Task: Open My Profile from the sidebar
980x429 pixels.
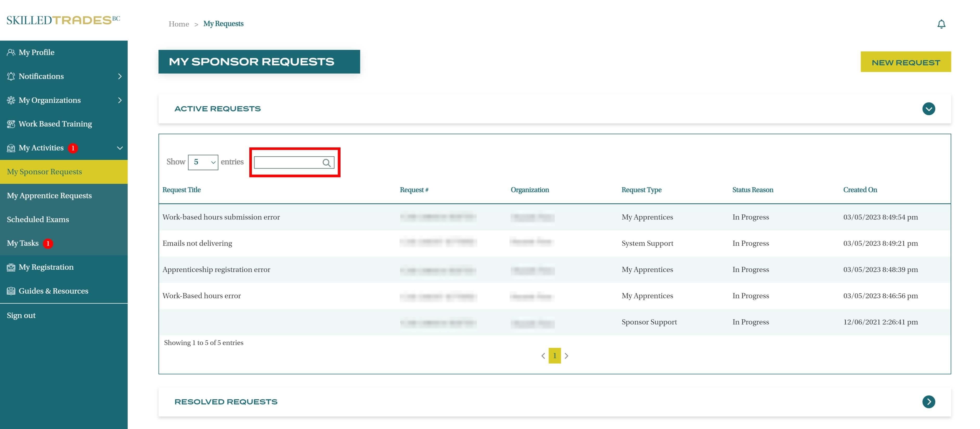Action: (x=36, y=52)
